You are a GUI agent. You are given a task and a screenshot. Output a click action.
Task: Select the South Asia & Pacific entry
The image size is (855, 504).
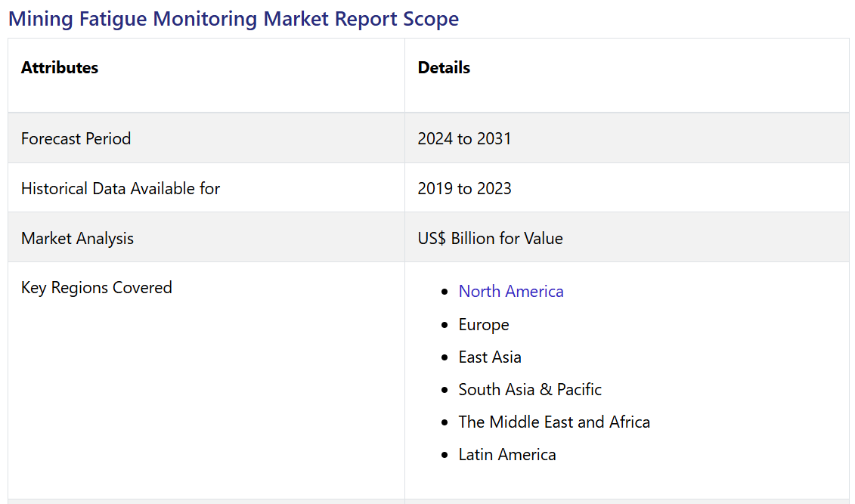pos(530,390)
